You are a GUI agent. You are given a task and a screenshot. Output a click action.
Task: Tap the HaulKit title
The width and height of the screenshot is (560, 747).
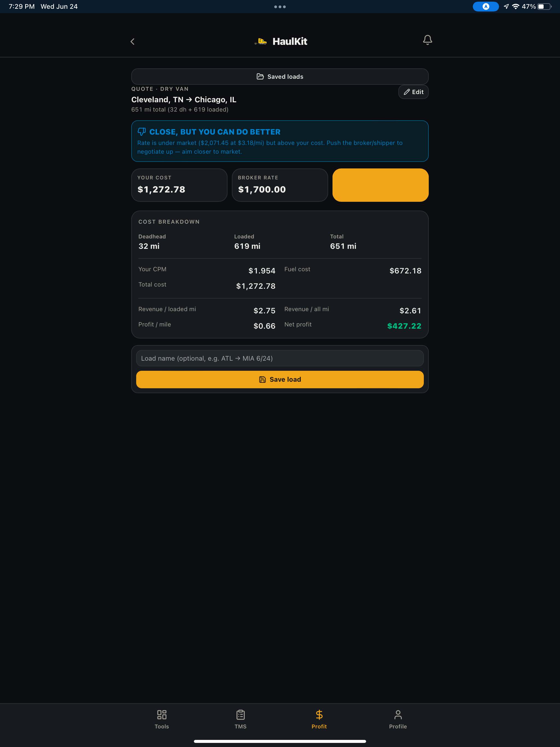(x=290, y=42)
